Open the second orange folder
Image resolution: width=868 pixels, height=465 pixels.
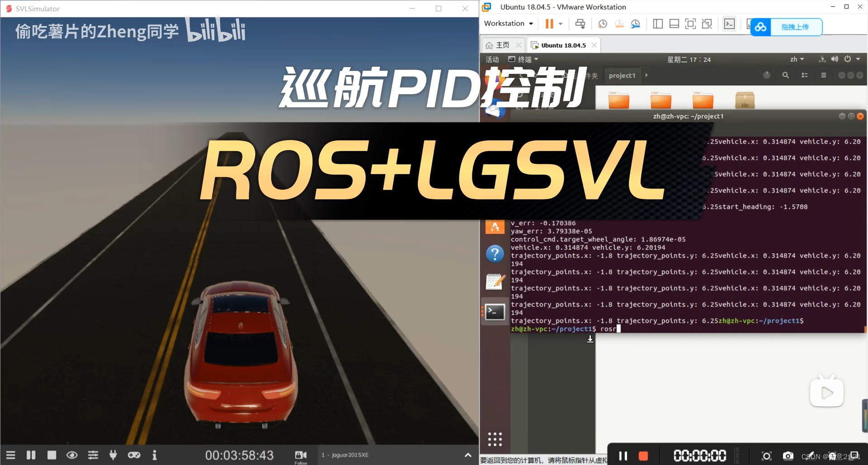[x=660, y=100]
